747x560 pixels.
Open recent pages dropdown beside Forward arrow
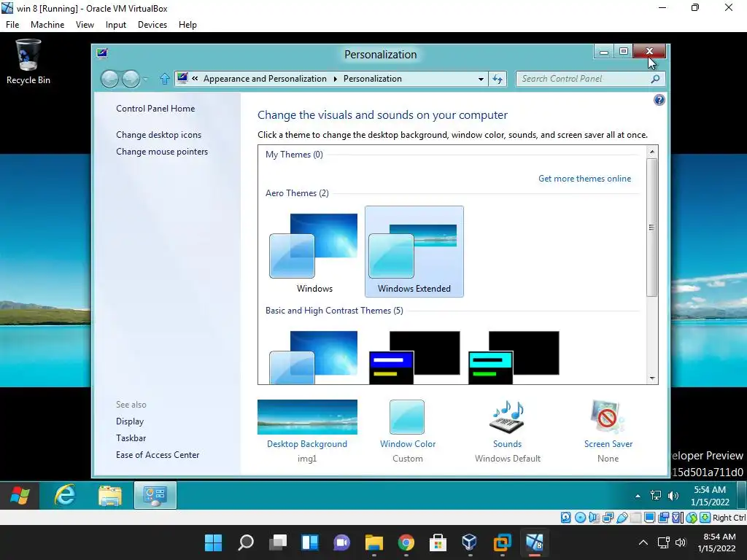(145, 79)
